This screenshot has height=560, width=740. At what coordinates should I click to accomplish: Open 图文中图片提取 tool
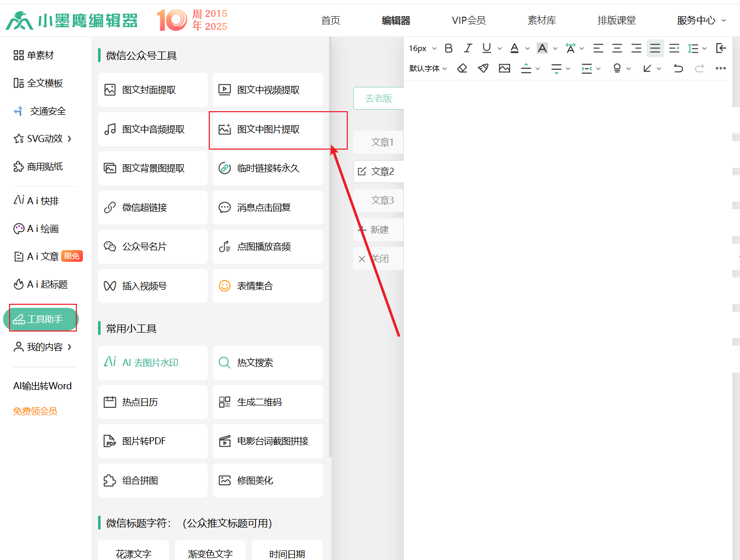(268, 130)
